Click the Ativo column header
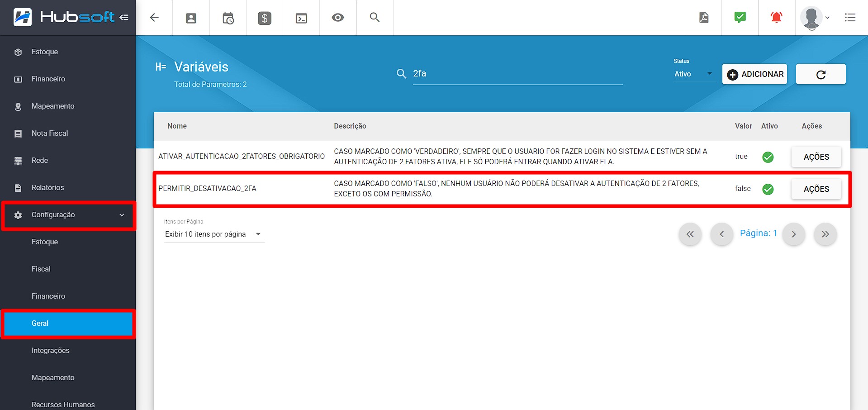 pyautogui.click(x=769, y=126)
